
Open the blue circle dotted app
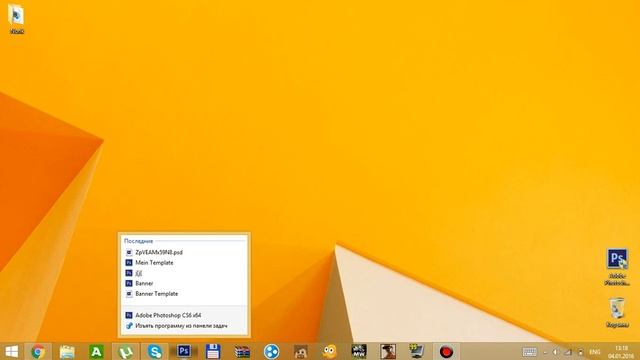[x=271, y=351]
